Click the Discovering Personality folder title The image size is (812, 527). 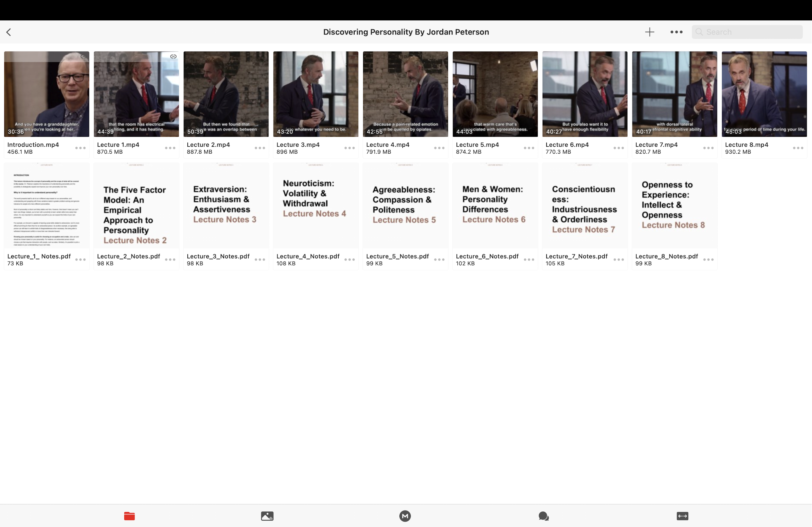click(406, 32)
